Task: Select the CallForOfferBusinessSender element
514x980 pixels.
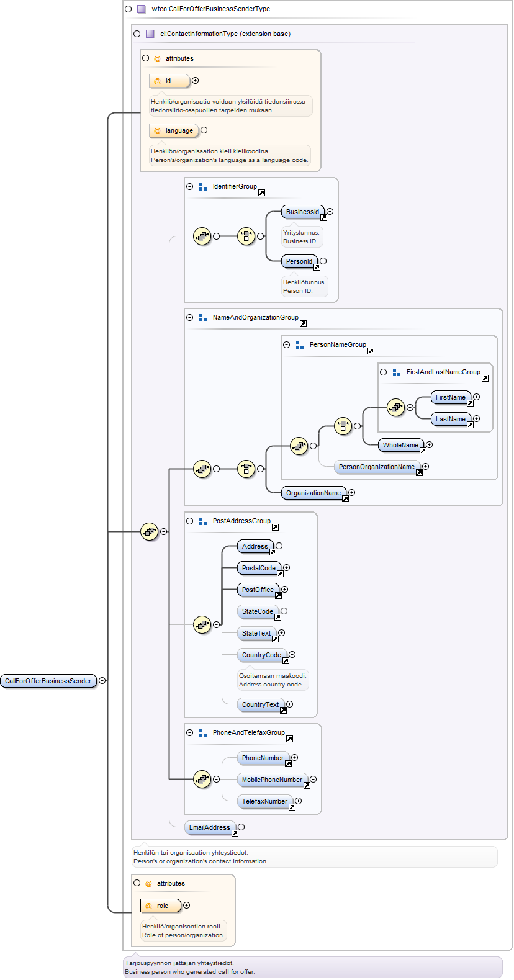Action: (x=48, y=681)
